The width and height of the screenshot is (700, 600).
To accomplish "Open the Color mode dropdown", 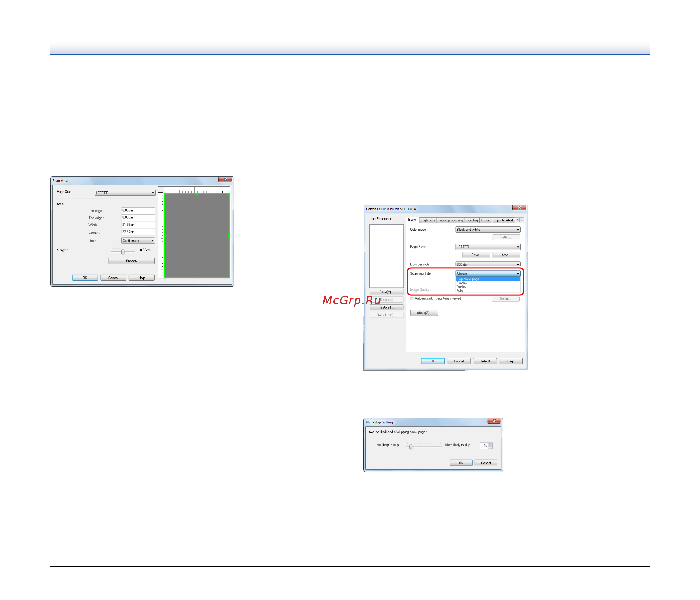I will pyautogui.click(x=488, y=230).
